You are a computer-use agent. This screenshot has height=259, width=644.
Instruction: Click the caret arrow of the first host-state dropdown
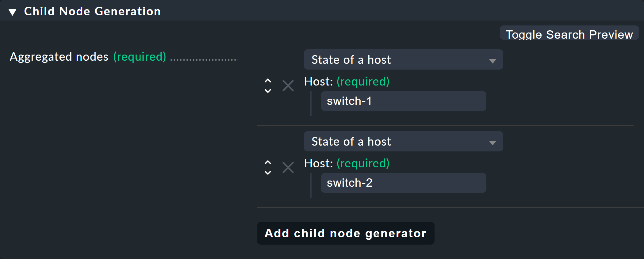click(493, 61)
